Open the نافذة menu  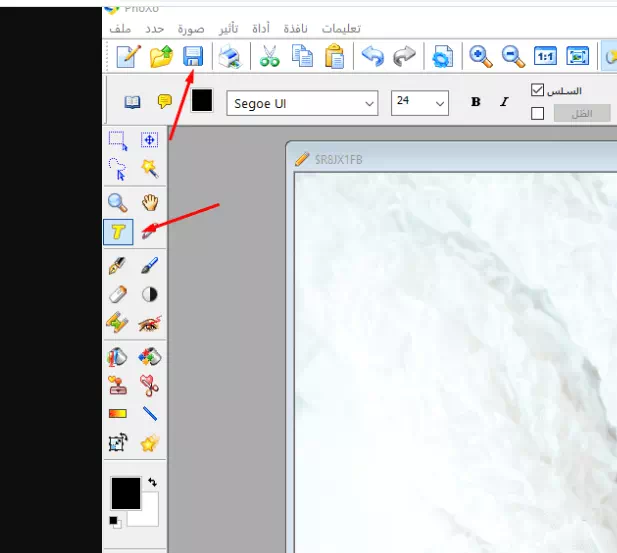pyautogui.click(x=296, y=29)
